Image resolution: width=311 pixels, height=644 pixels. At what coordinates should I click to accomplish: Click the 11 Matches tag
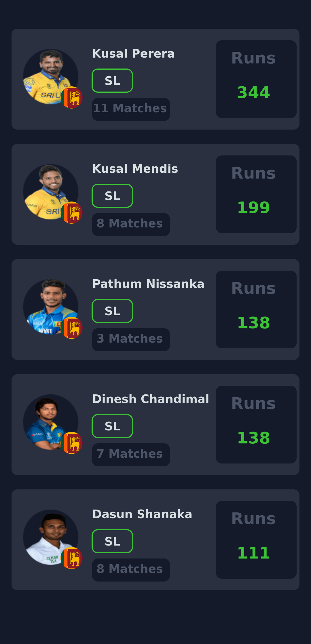131,109
